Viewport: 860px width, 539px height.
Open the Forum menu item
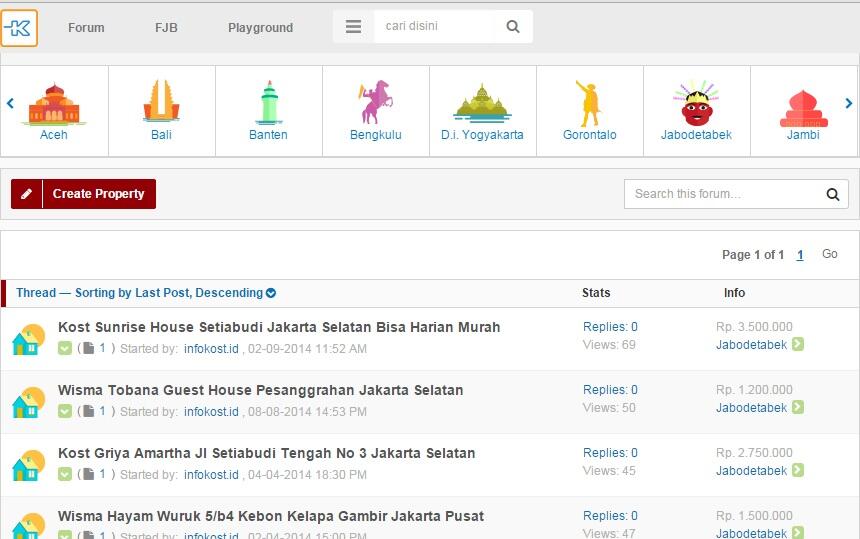coord(86,27)
